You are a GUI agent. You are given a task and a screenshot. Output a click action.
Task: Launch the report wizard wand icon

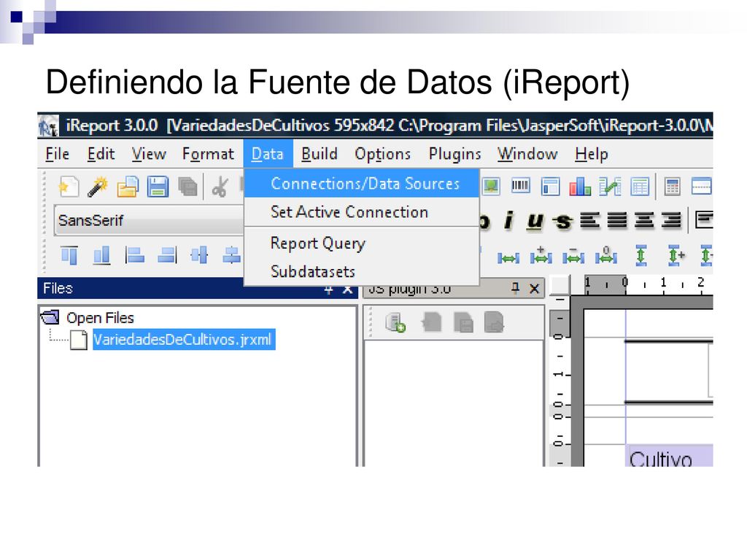pyautogui.click(x=98, y=187)
